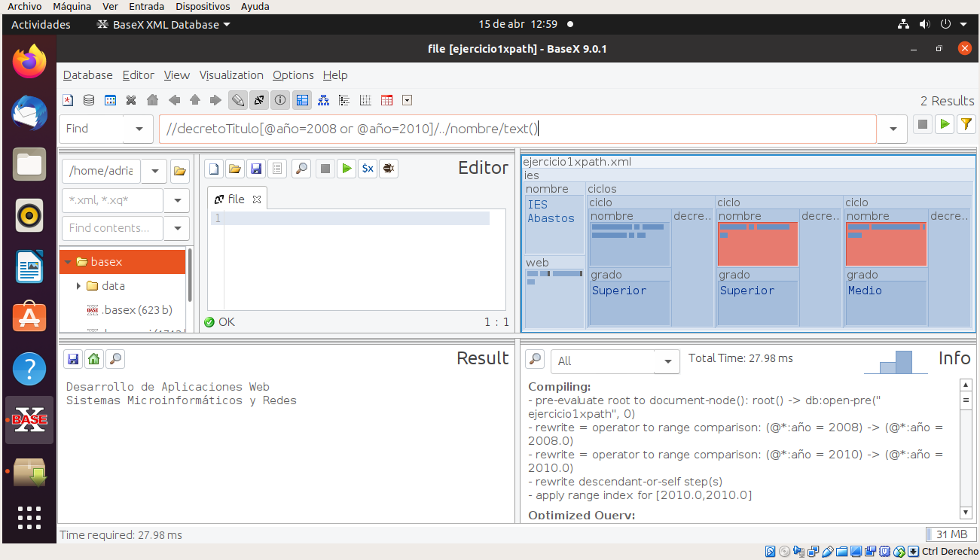Open the Find mode dropdown

coord(139,129)
